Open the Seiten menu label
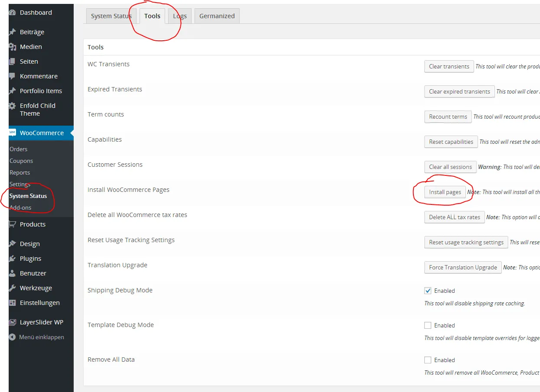This screenshot has width=540, height=392. click(x=29, y=62)
